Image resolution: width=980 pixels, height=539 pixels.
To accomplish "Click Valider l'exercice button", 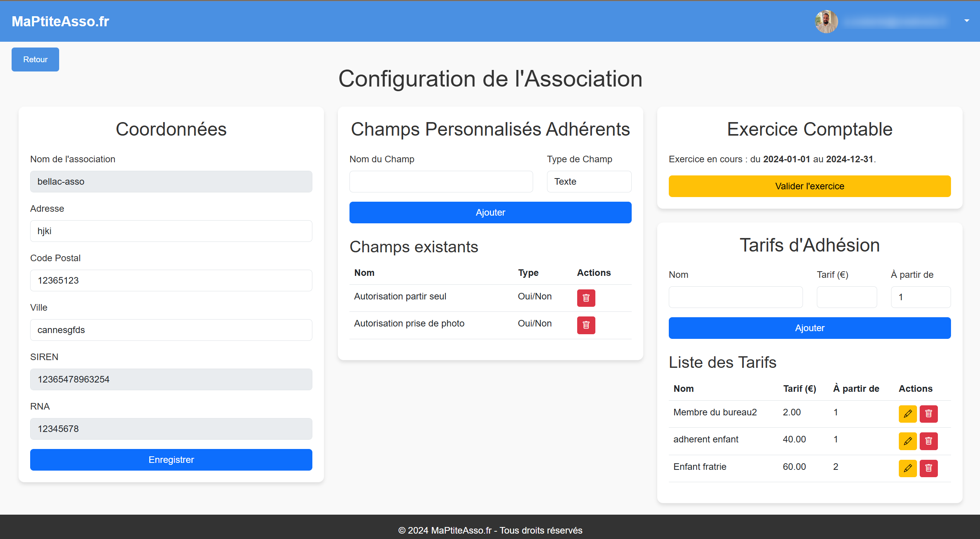I will pos(810,186).
